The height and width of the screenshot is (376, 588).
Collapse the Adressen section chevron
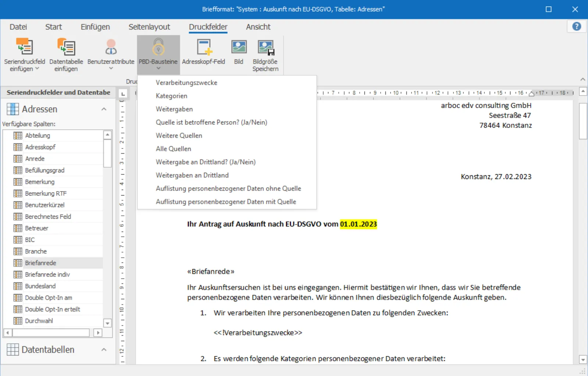[104, 109]
